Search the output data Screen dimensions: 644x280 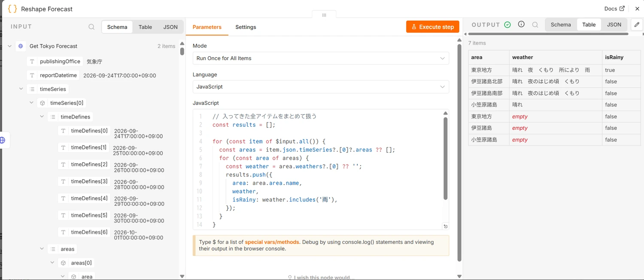pyautogui.click(x=535, y=25)
